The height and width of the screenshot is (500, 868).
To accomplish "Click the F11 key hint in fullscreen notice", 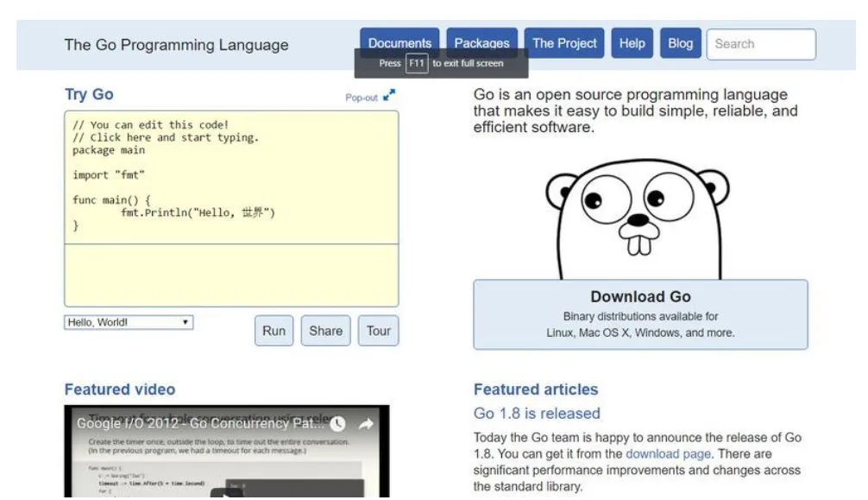I will coord(416,64).
